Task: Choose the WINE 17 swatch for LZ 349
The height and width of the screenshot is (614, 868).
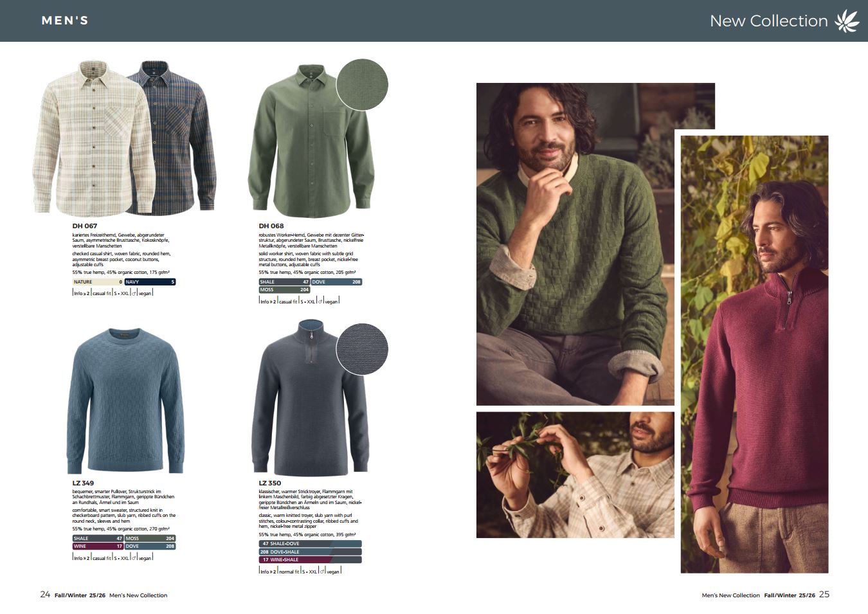Action: point(98,546)
